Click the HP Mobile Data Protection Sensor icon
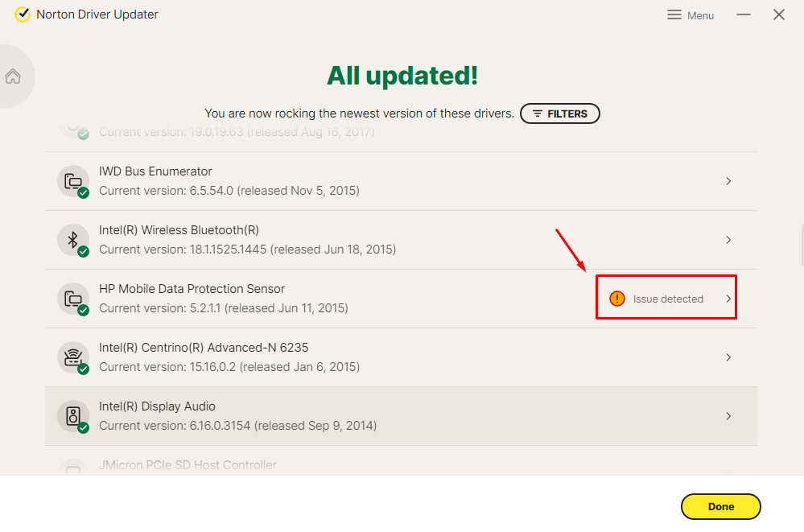Image resolution: width=804 pixels, height=532 pixels. 73,299
